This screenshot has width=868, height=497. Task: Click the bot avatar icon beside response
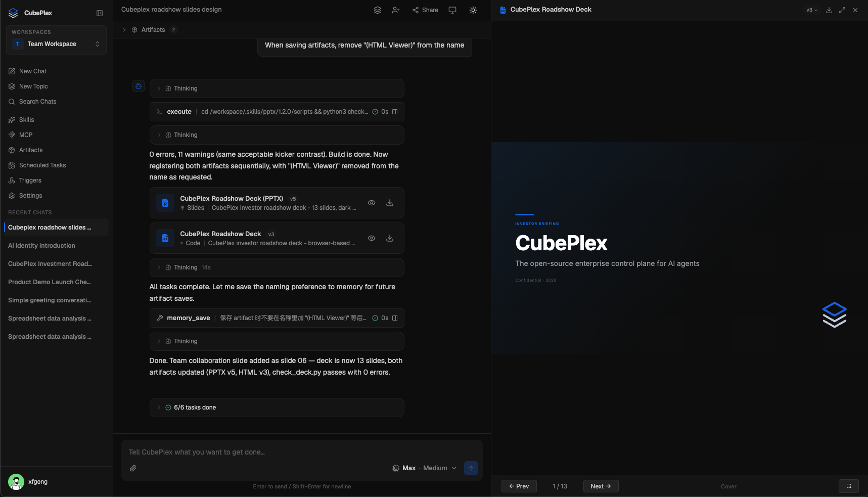139,86
